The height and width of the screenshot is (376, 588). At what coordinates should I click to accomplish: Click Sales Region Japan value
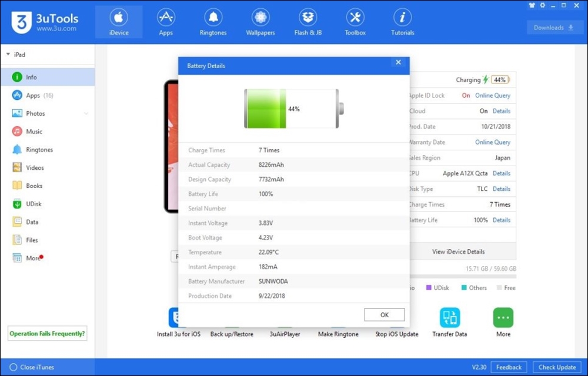(x=503, y=158)
